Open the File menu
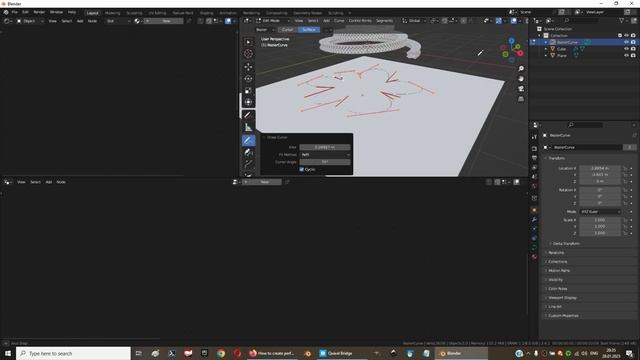Viewport: 640px width, 360px height. click(14, 12)
